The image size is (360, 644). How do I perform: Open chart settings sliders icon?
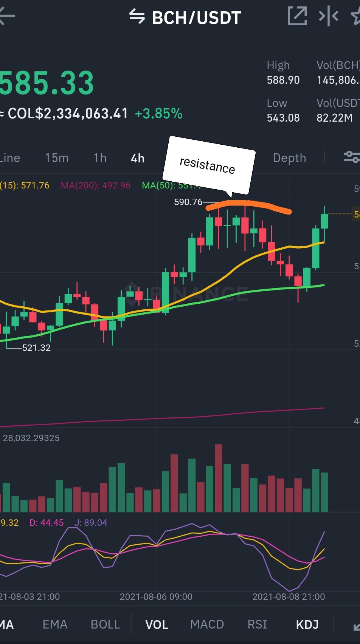[x=352, y=157]
